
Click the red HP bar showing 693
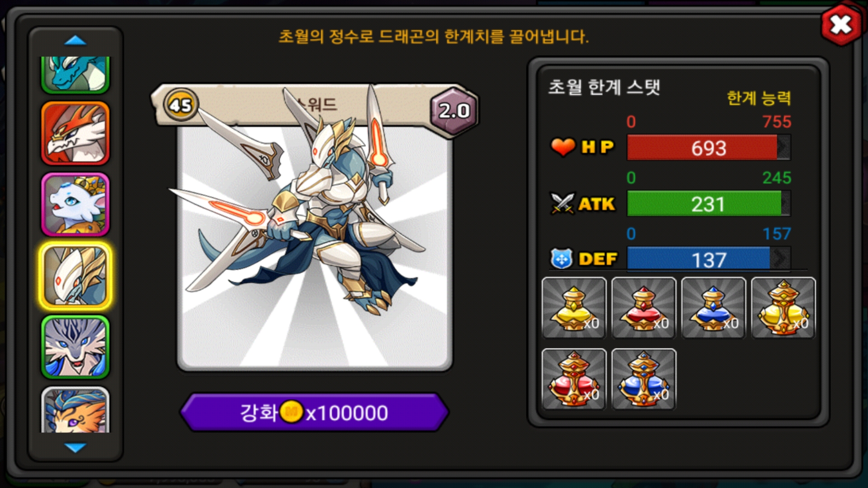(708, 148)
